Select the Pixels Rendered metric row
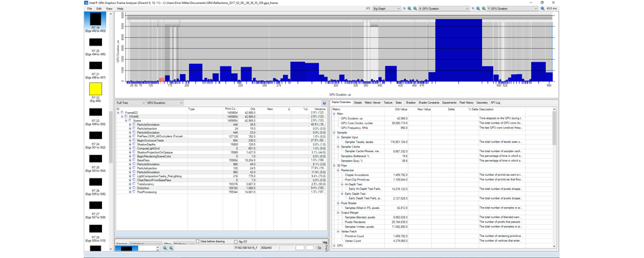 pos(441,222)
